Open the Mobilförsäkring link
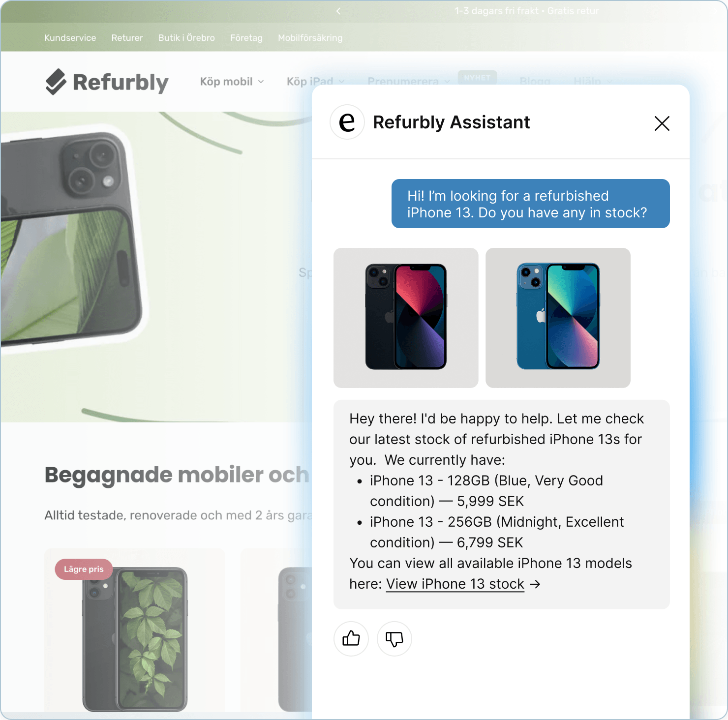728x720 pixels. [310, 38]
